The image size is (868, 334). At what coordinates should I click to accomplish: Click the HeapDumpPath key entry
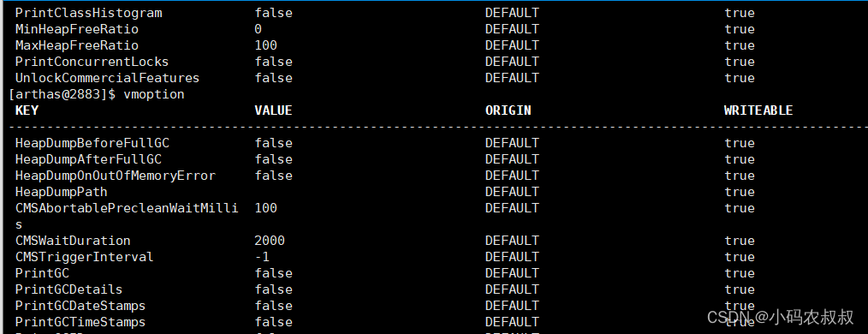[x=62, y=192]
